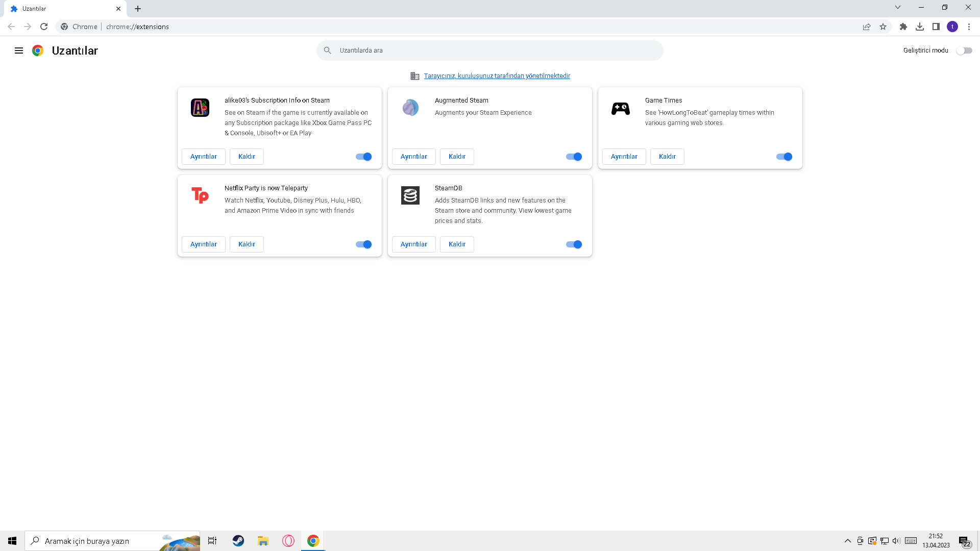980x551 pixels.
Task: Turn off the Game Times extension
Action: pyautogui.click(x=784, y=157)
